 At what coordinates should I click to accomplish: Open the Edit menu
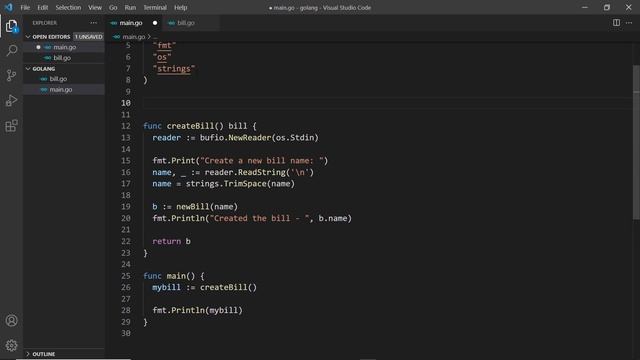[x=42, y=7]
